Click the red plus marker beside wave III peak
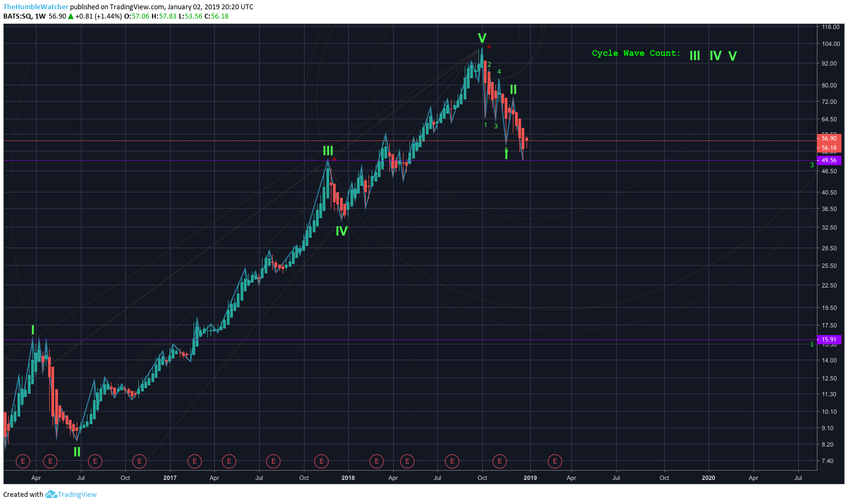The image size is (848, 504). click(x=334, y=160)
